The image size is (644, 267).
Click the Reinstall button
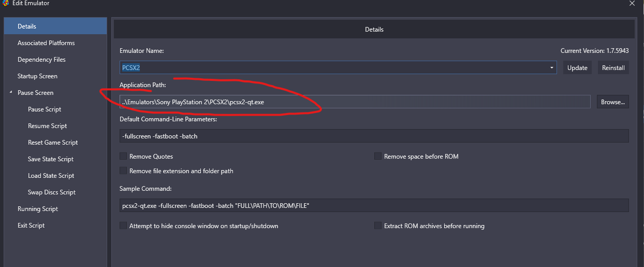[613, 68]
